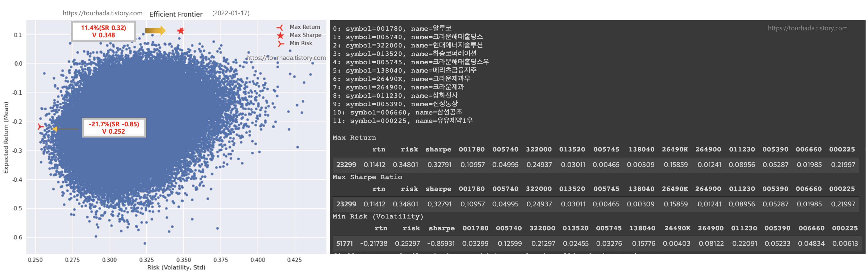Click the watermark URL inside the scatter plot

286,58
